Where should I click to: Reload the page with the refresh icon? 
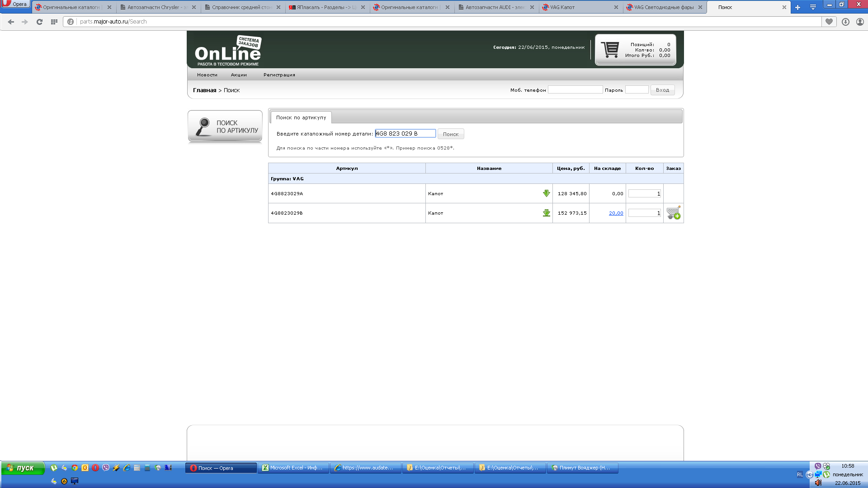pos(39,22)
